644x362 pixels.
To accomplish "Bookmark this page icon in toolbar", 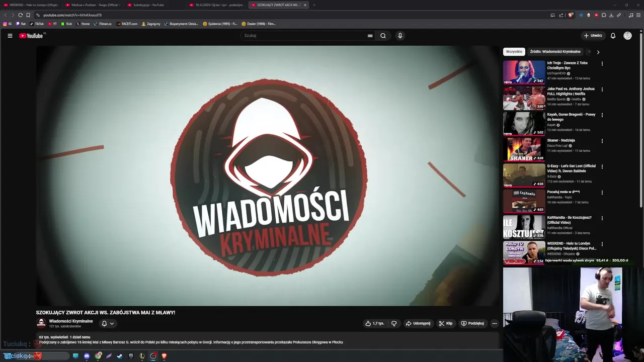I will pos(28,15).
